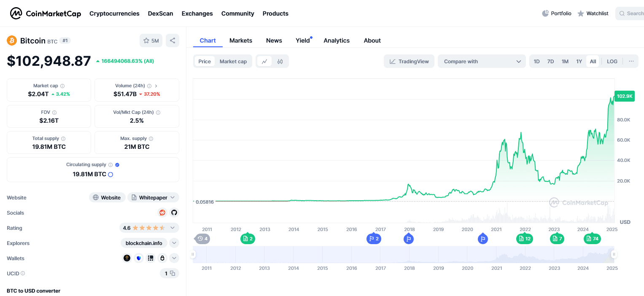This screenshot has height=296, width=644.
Task: Open Exchanges nav menu
Action: (197, 13)
